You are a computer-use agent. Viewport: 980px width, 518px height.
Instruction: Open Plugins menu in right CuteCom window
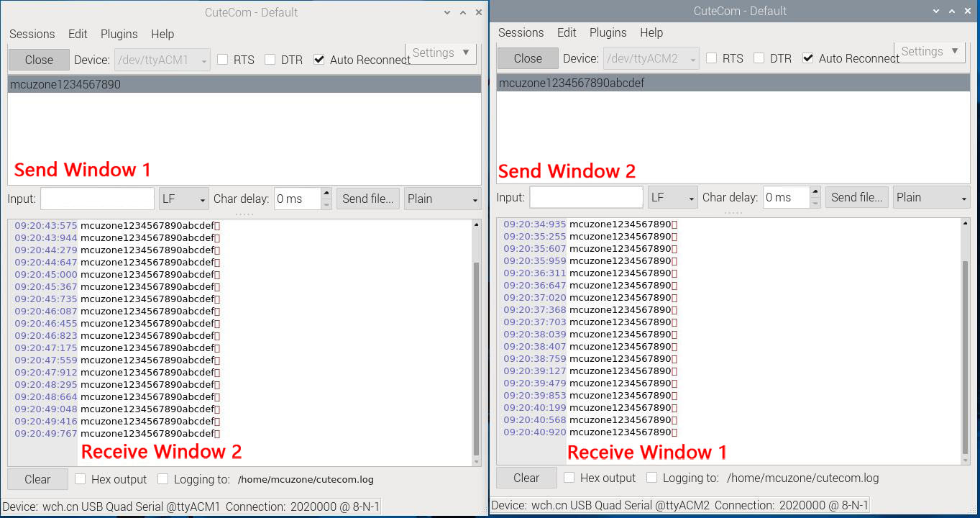[x=608, y=32]
